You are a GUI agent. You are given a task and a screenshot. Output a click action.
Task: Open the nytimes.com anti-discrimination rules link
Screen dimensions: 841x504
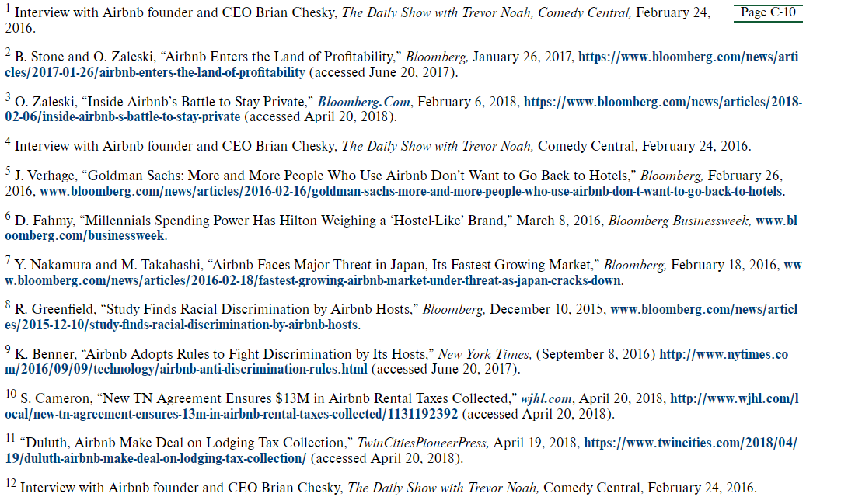(x=186, y=369)
